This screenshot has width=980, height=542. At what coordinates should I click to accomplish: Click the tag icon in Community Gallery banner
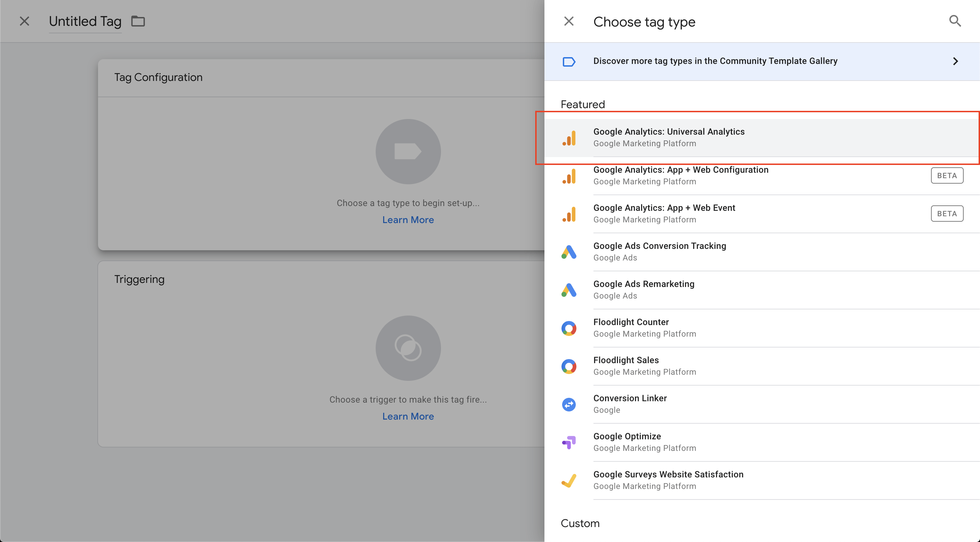tap(569, 62)
